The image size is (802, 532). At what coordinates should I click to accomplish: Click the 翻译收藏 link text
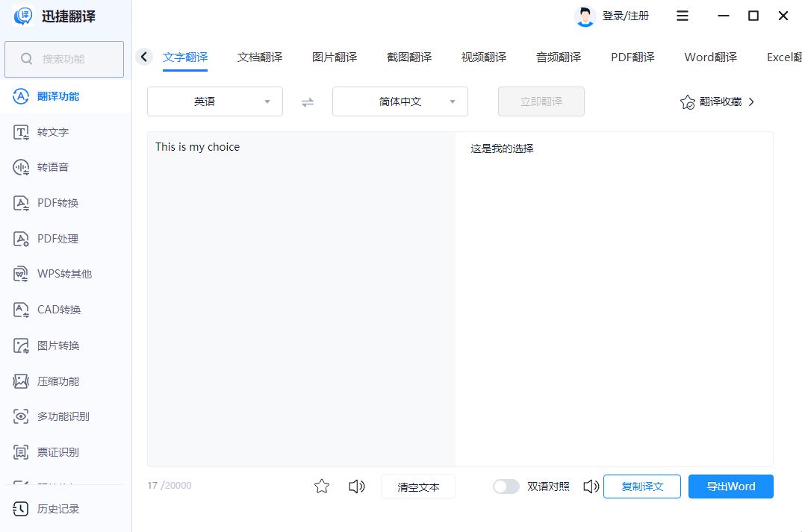(721, 101)
